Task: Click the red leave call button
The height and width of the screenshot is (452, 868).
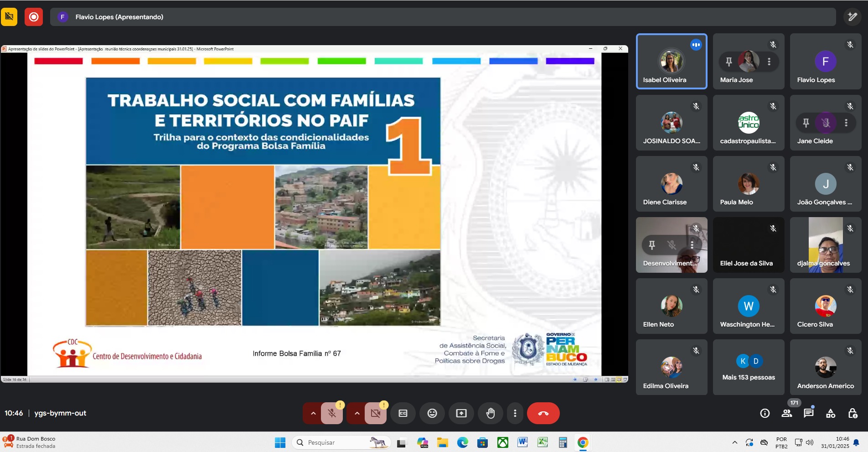Action: click(x=543, y=413)
